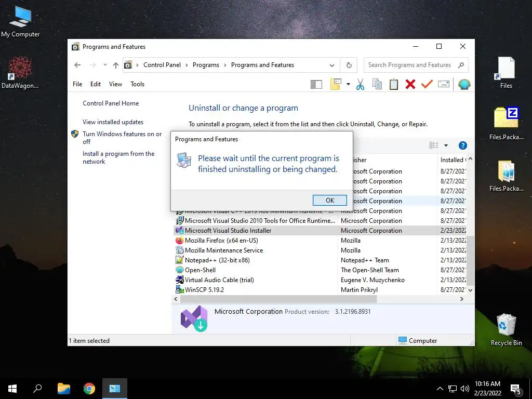Go up one level with the up arrow
532x399 pixels.
pyautogui.click(x=116, y=65)
